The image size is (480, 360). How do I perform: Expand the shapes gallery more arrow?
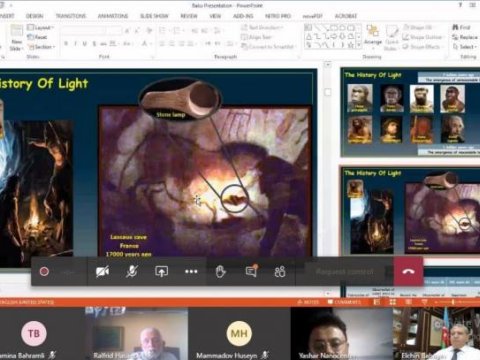(x=359, y=45)
